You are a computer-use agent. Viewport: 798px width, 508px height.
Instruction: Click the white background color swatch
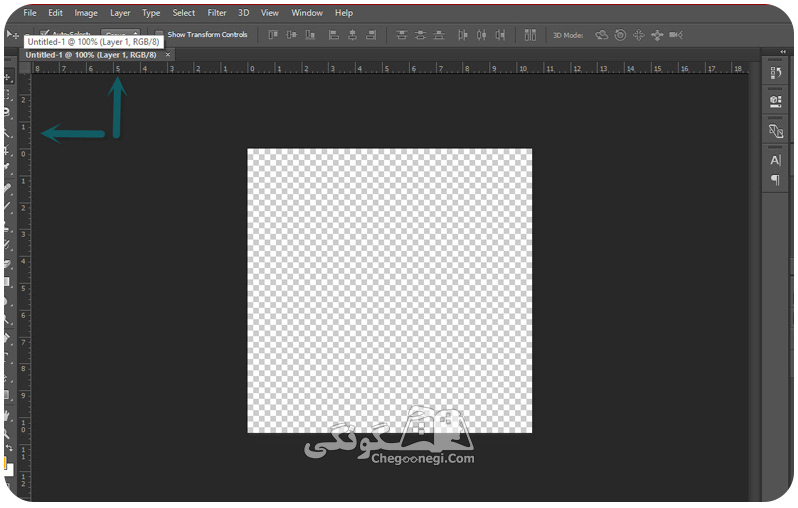(8, 469)
